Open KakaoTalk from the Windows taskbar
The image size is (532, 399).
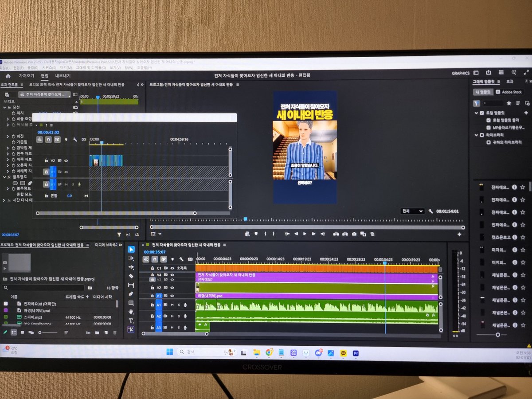[x=343, y=353]
